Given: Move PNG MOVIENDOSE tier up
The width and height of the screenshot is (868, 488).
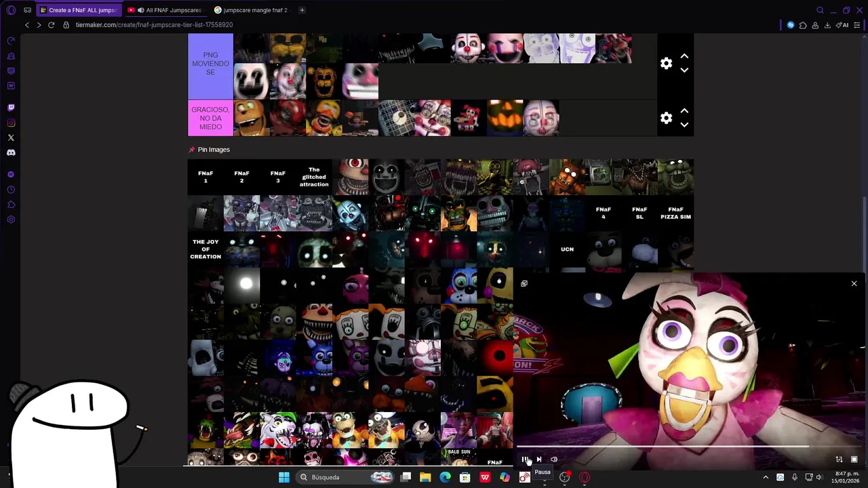Looking at the screenshot, I should pyautogui.click(x=684, y=56).
